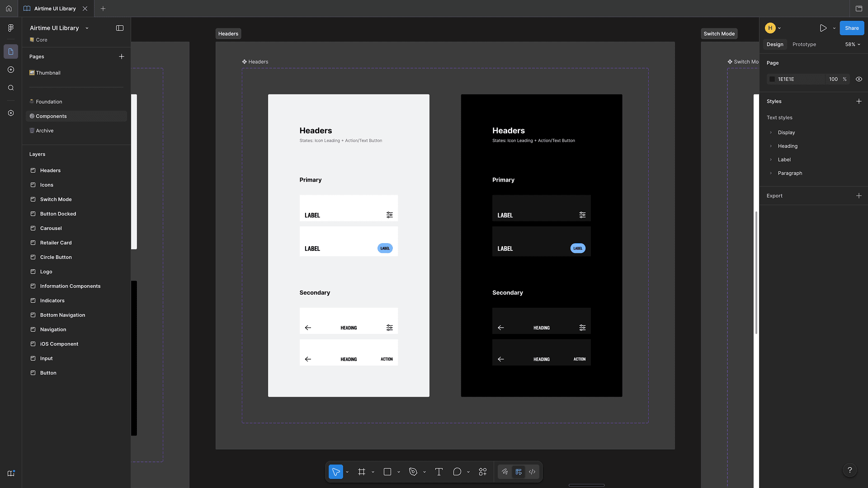Switch to the Prototype tab
This screenshot has height=488, width=868.
[x=804, y=44]
